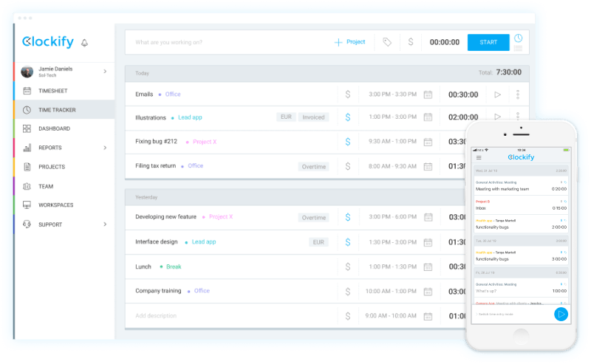The width and height of the screenshot is (591, 364).
Task: Open the tag icon in timer bar
Action: [x=387, y=43]
